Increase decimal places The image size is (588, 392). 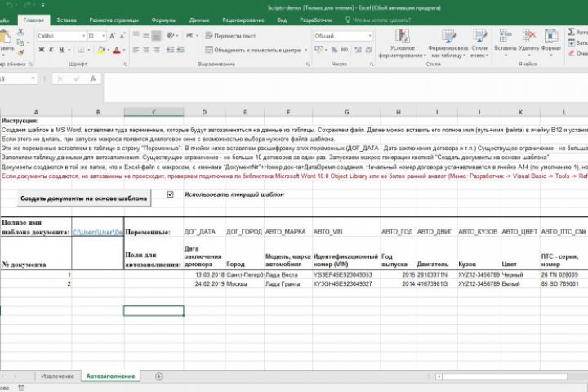359,50
